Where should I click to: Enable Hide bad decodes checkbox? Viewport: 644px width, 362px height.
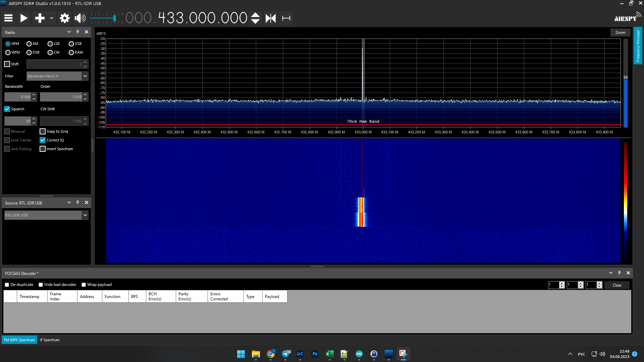[41, 285]
